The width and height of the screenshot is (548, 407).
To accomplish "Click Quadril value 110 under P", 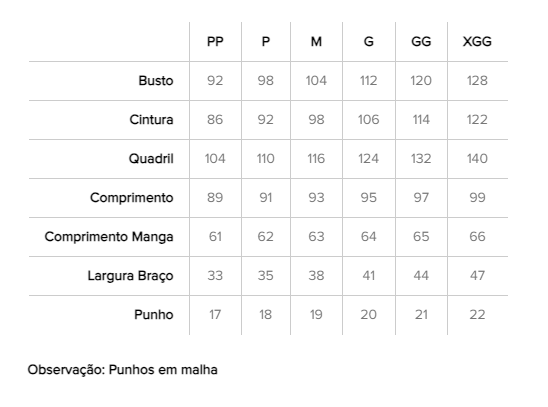I will point(266,159).
